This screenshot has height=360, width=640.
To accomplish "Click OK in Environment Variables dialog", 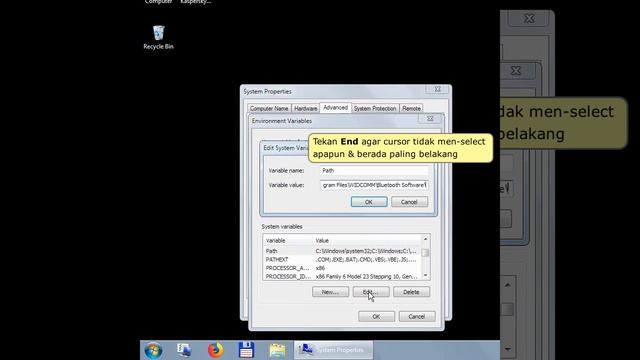I will pyautogui.click(x=376, y=317).
